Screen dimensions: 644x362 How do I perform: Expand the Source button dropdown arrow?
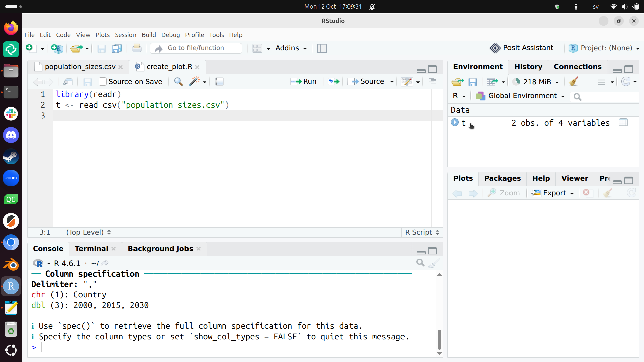pos(392,82)
